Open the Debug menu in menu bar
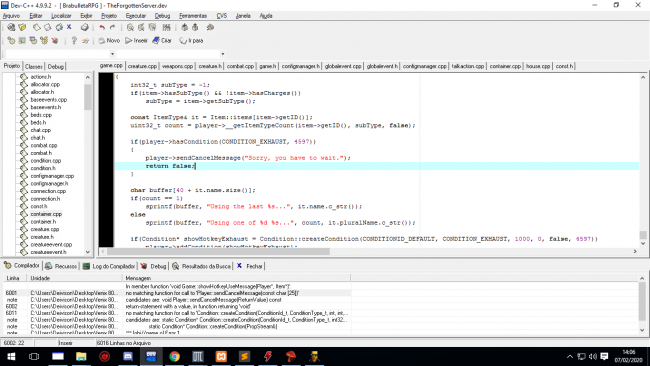This screenshot has height=366, width=650. point(162,16)
